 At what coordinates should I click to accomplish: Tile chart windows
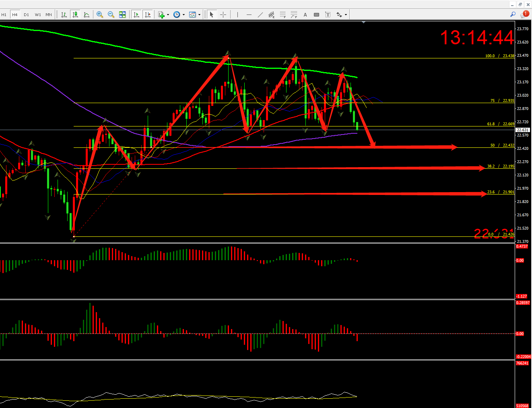point(122,14)
